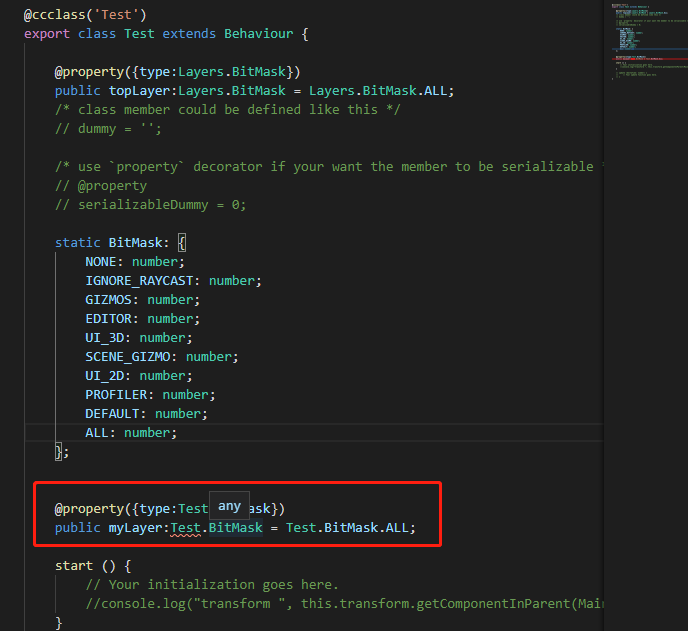
Task: Click the console.log commented line
Action: [x=344, y=604]
